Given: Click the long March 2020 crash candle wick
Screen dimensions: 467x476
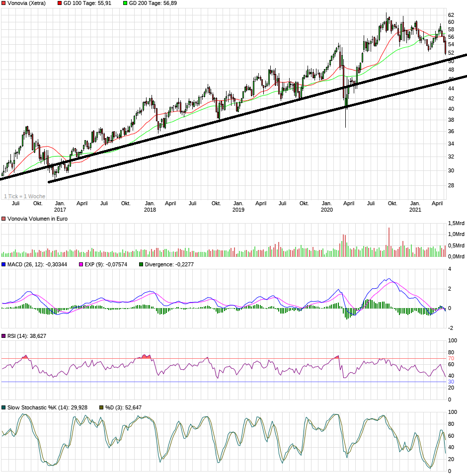Looking at the screenshot, I should coord(346,118).
